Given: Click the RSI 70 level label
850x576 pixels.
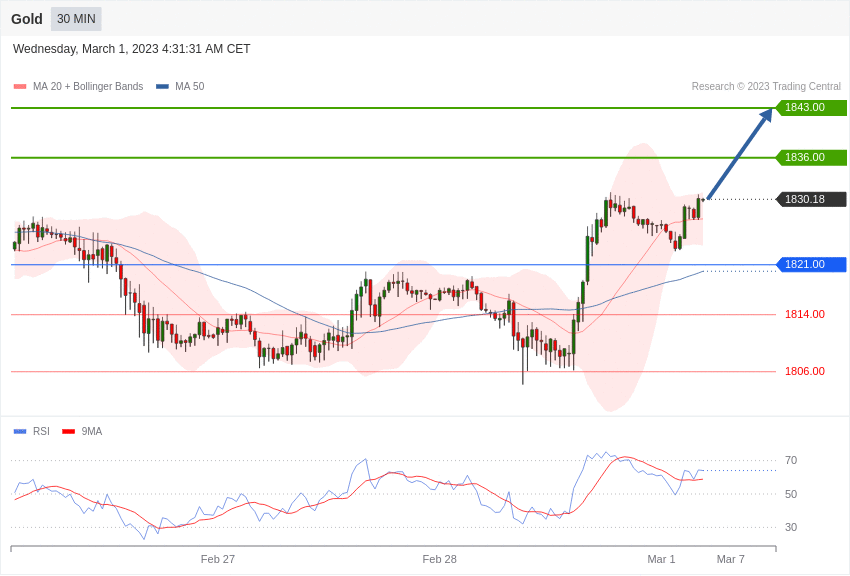Looking at the screenshot, I should (x=791, y=461).
